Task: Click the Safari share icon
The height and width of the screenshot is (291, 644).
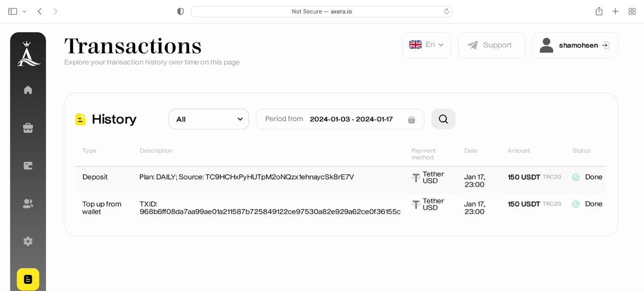Action: click(x=599, y=11)
